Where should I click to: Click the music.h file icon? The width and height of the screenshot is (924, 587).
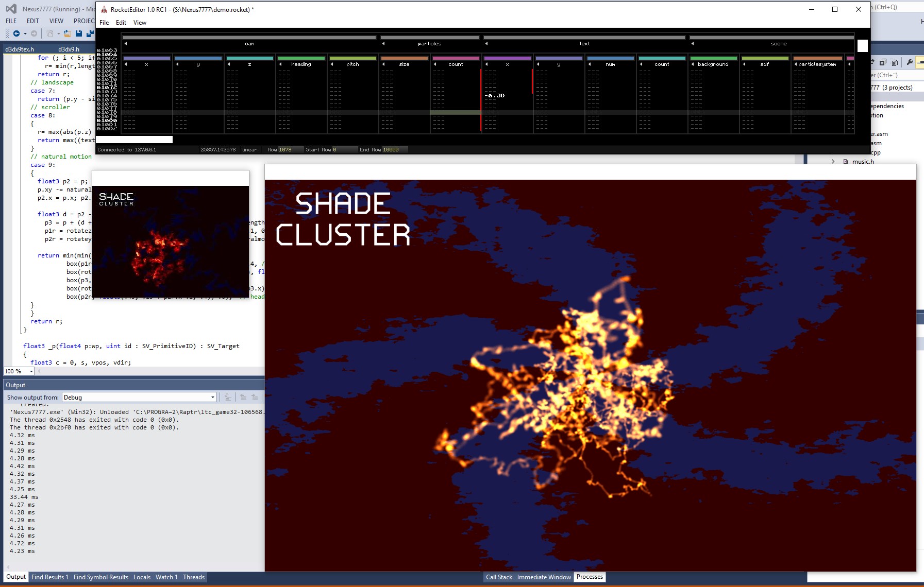(x=846, y=162)
